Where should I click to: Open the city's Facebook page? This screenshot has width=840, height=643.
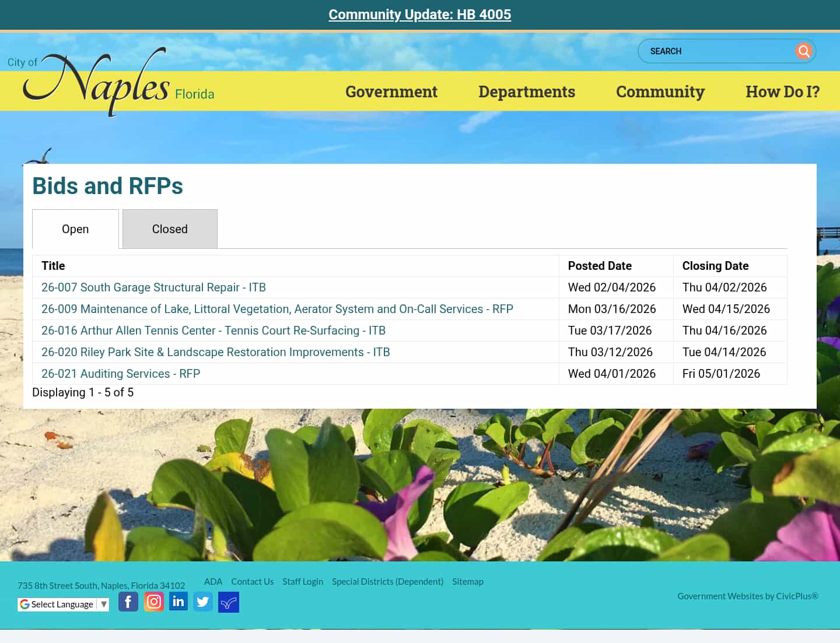pyautogui.click(x=128, y=601)
